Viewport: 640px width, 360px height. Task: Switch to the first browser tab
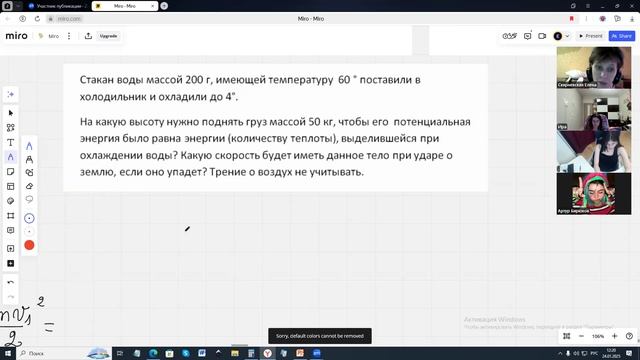(57, 6)
